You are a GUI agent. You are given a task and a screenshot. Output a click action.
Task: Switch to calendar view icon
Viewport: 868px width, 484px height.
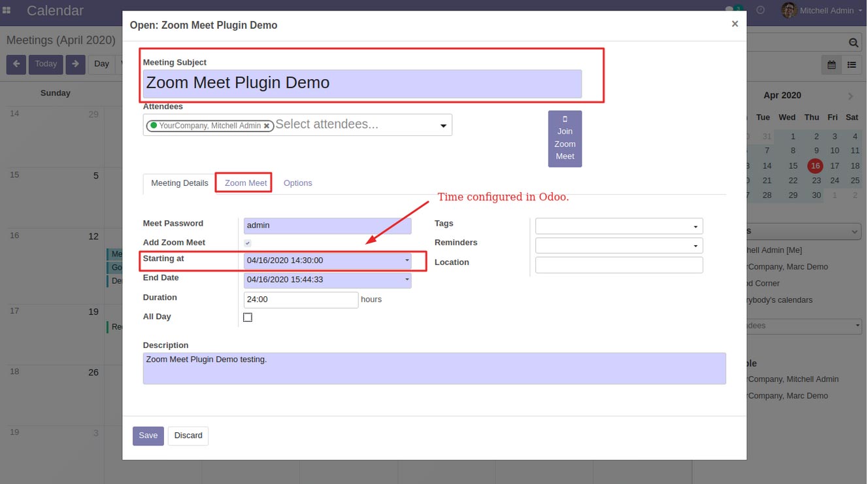coord(831,65)
